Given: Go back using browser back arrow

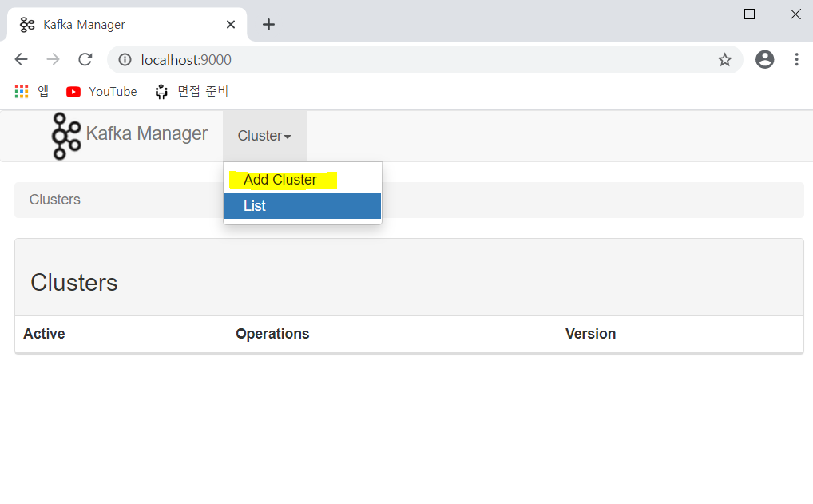Looking at the screenshot, I should click(22, 60).
